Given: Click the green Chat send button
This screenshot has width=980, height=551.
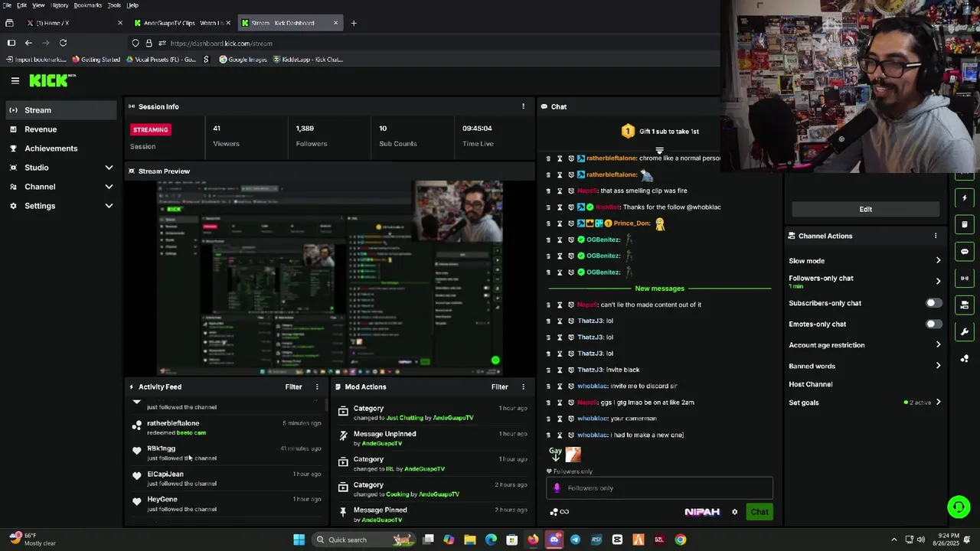Looking at the screenshot, I should coord(759,512).
